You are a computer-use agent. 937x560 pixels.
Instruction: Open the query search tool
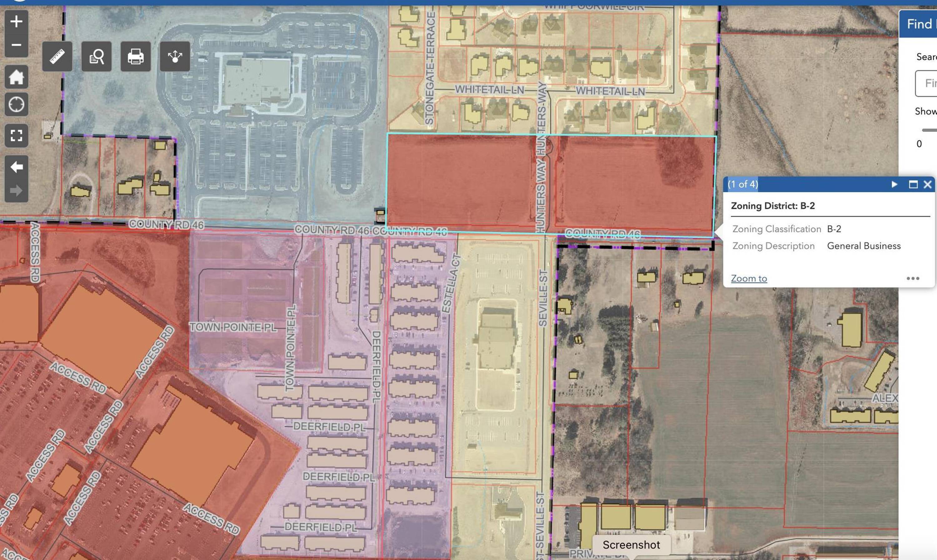[x=97, y=57]
